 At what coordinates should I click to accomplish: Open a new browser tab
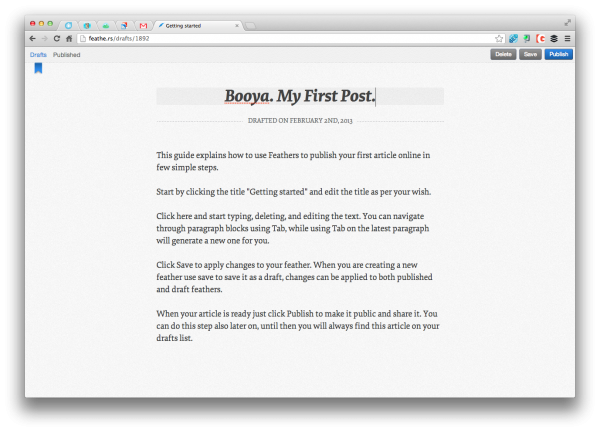250,26
